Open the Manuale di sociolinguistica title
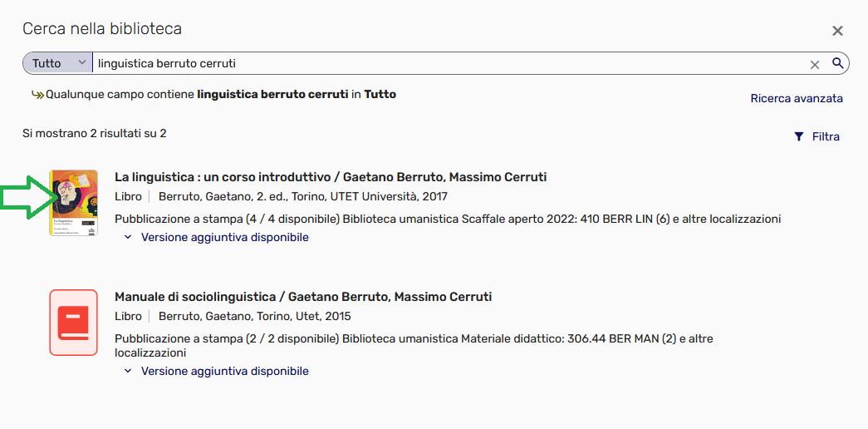Viewport: 868px width, 429px height. click(303, 297)
